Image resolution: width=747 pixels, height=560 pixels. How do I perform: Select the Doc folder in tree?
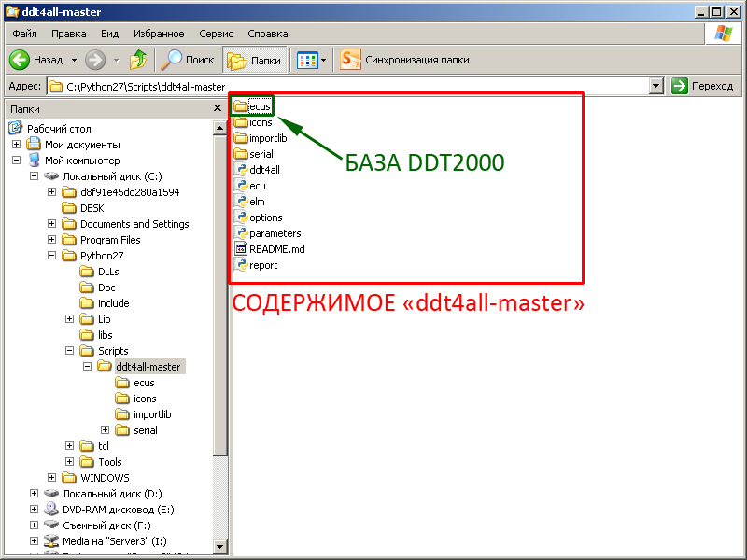pyautogui.click(x=98, y=287)
